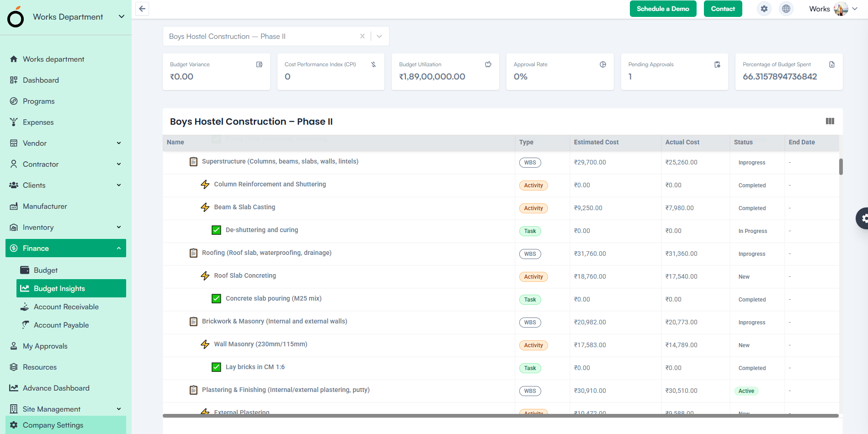Screen dimensions: 868x434
Task: Open Account Receivable in sidebar
Action: [x=66, y=307]
